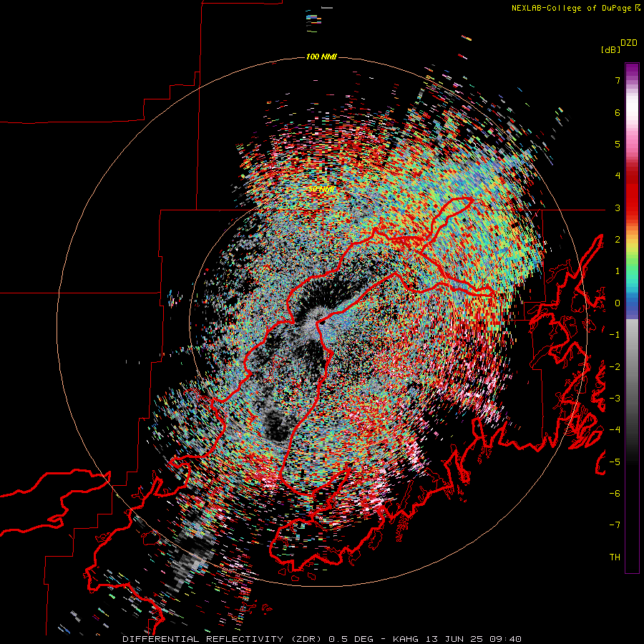Viewport: 644px width, 644px height.
Task: Select the -7 value on the color scale
Action: (x=615, y=525)
